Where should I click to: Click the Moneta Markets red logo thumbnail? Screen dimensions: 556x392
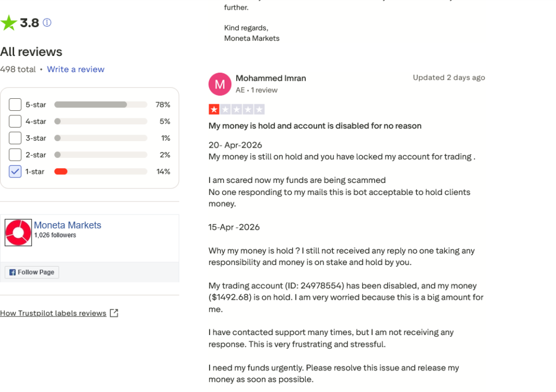pyautogui.click(x=18, y=232)
